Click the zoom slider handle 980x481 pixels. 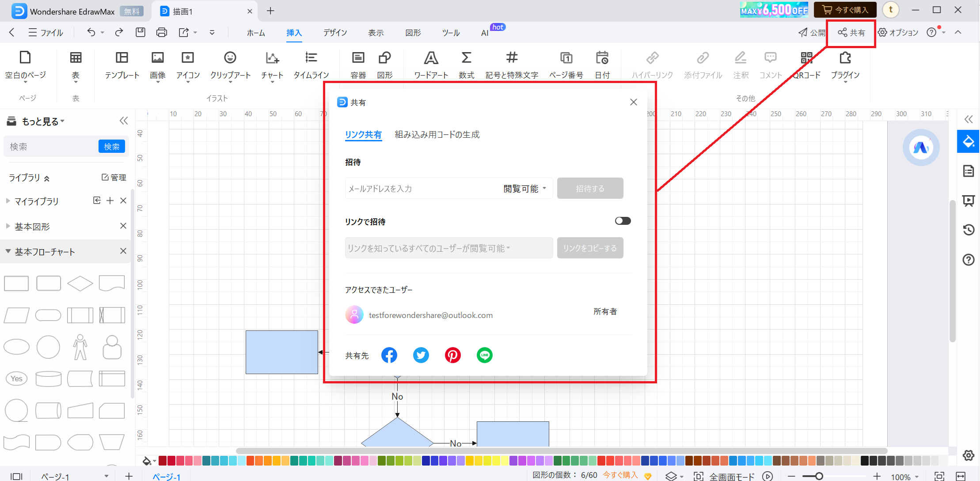819,476
